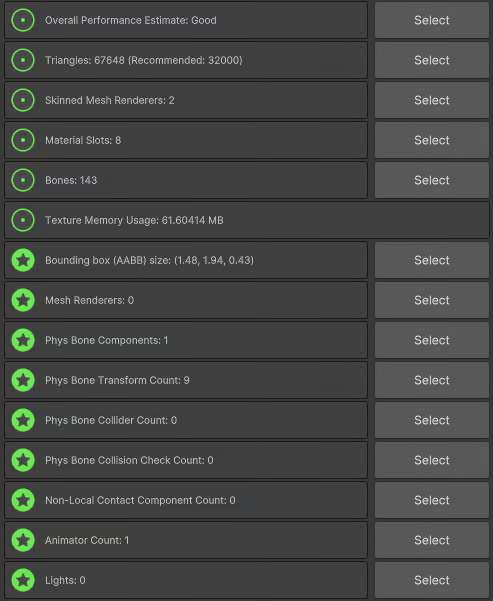Click the star icon beside Animator Count: 1

(x=23, y=540)
